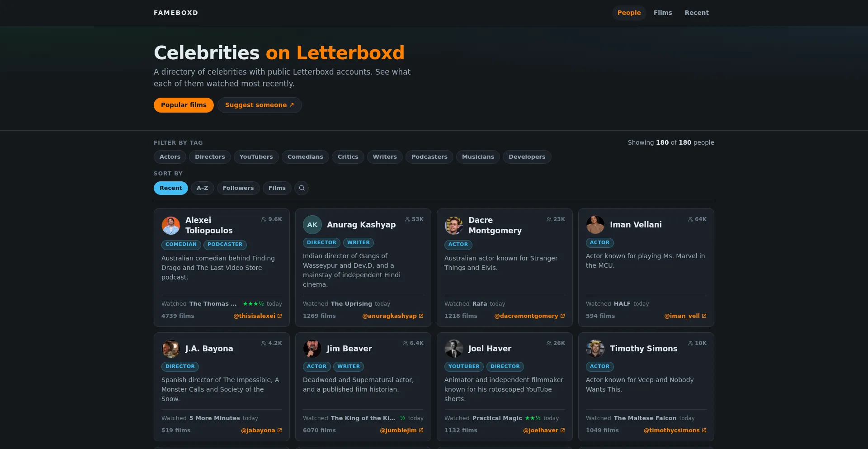Click the followers icon showing 23K

pos(549,219)
